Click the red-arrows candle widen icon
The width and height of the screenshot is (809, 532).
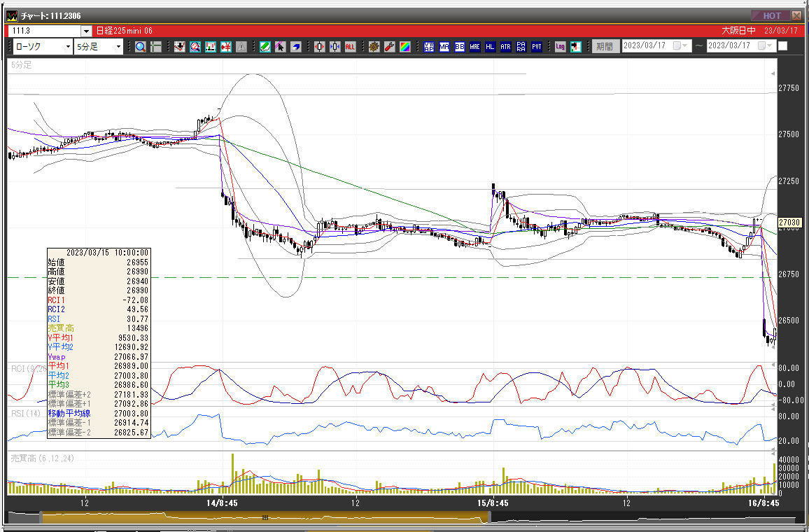320,47
